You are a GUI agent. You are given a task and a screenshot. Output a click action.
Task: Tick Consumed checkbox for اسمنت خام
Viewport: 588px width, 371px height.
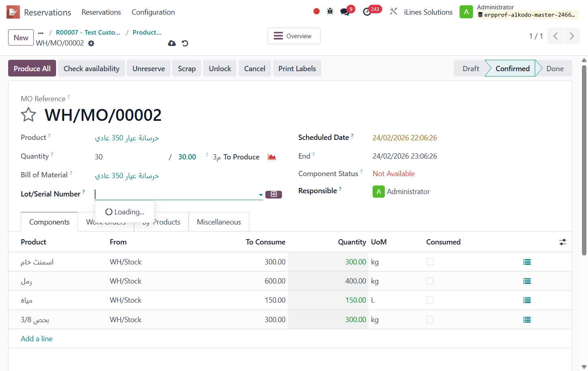pyautogui.click(x=430, y=262)
